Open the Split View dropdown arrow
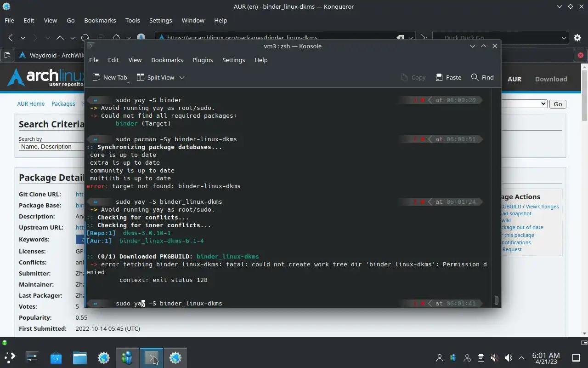Image resolution: width=588 pixels, height=368 pixels. (182, 77)
